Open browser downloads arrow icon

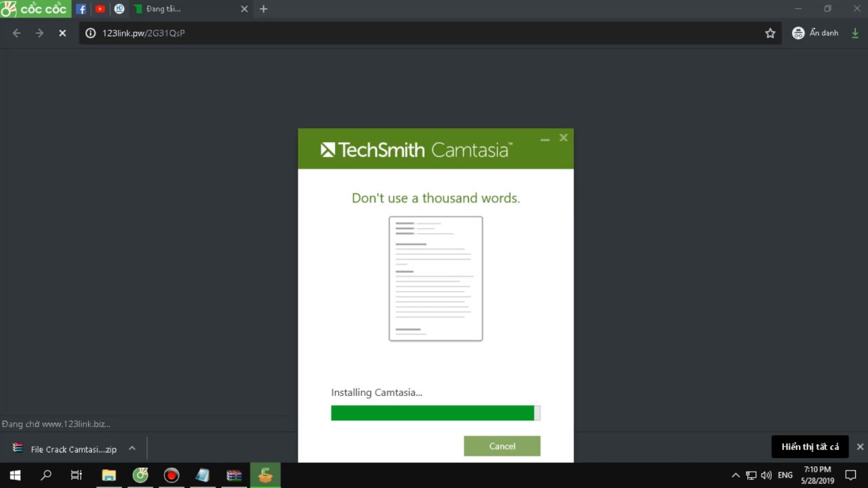pyautogui.click(x=854, y=33)
